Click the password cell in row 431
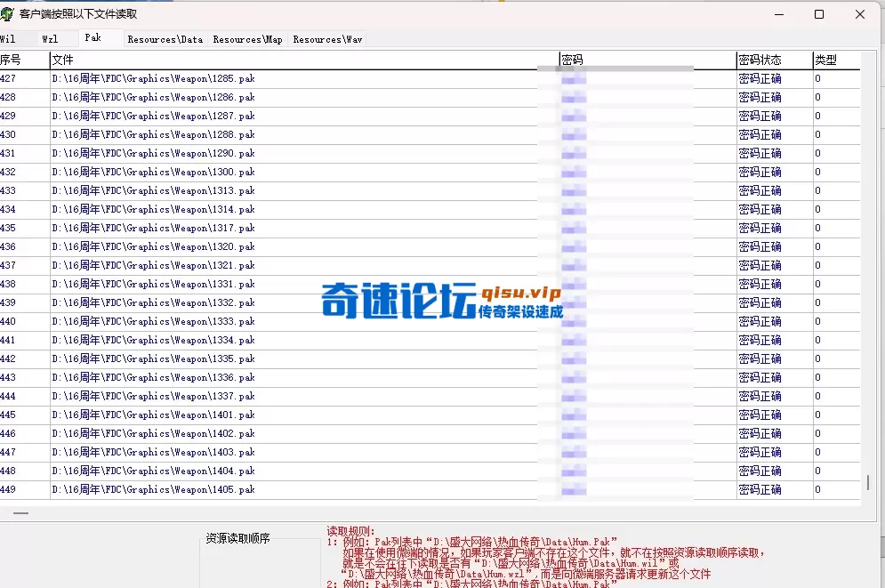Screen dimensions: 885x588 (x=648, y=154)
